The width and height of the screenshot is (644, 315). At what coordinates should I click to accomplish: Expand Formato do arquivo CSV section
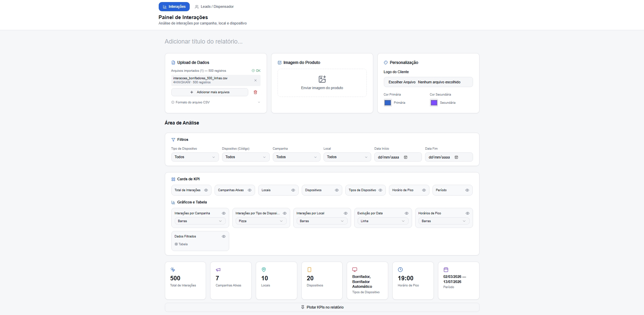pos(216,102)
